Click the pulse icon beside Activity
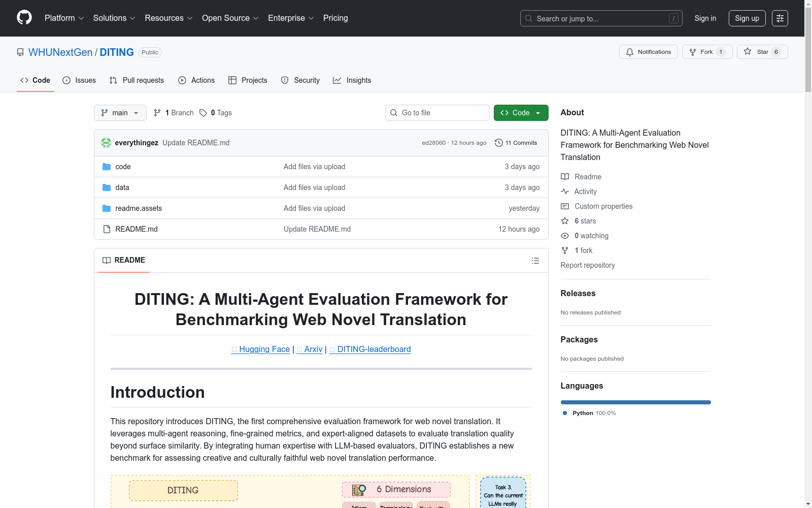Screen dimensions: 812x508 pos(565,192)
